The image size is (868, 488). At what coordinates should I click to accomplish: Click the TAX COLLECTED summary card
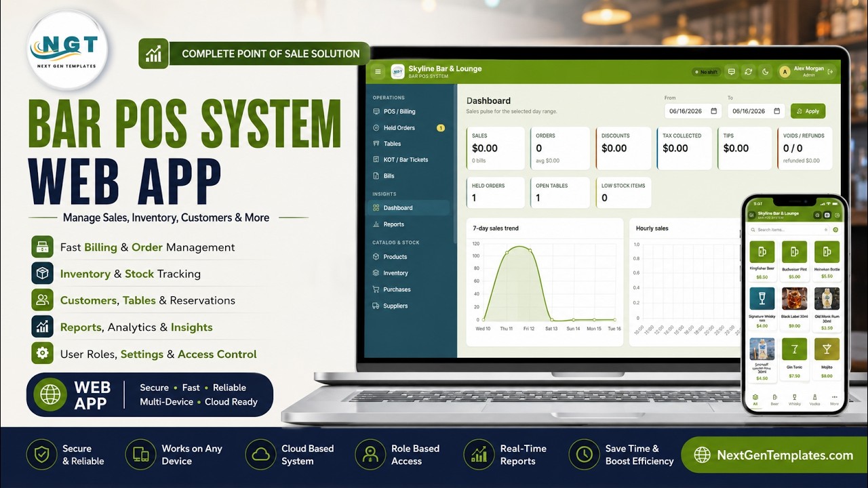pos(684,148)
